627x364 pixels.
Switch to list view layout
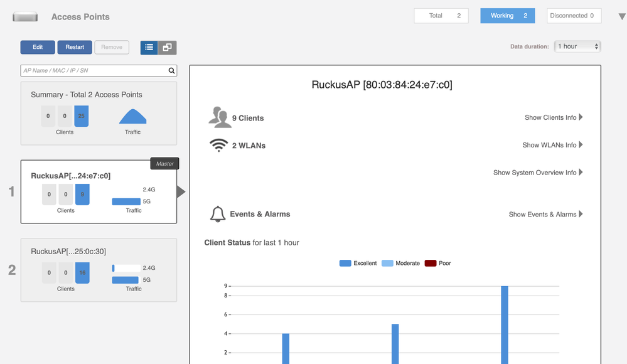pos(149,47)
